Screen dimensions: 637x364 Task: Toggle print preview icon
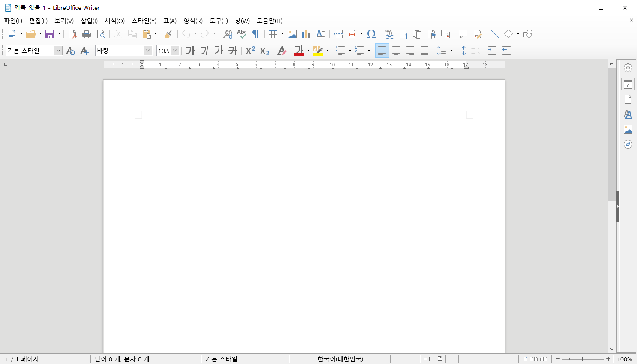[101, 34]
